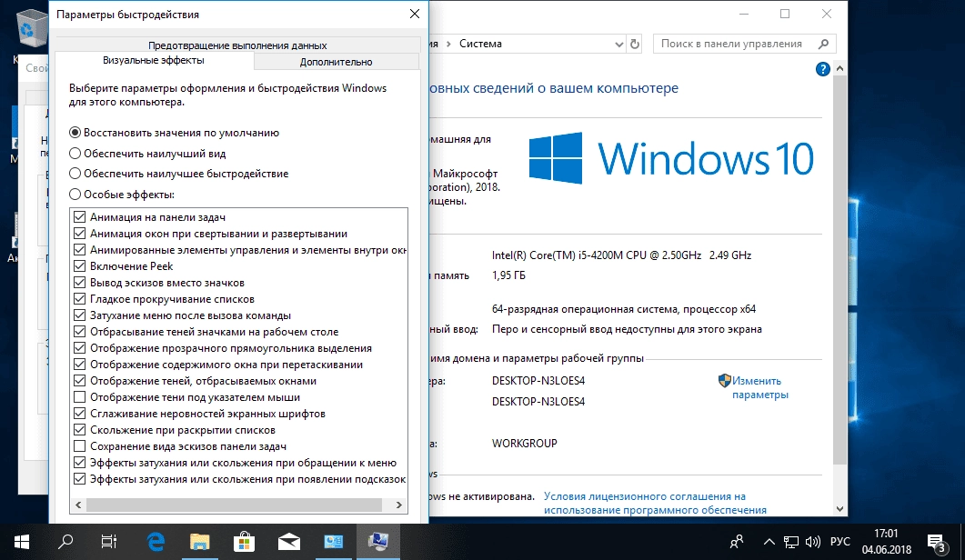Toggle Отображение теней, отбрасываемых окнами
Screen dimensions: 965x560
click(79, 380)
